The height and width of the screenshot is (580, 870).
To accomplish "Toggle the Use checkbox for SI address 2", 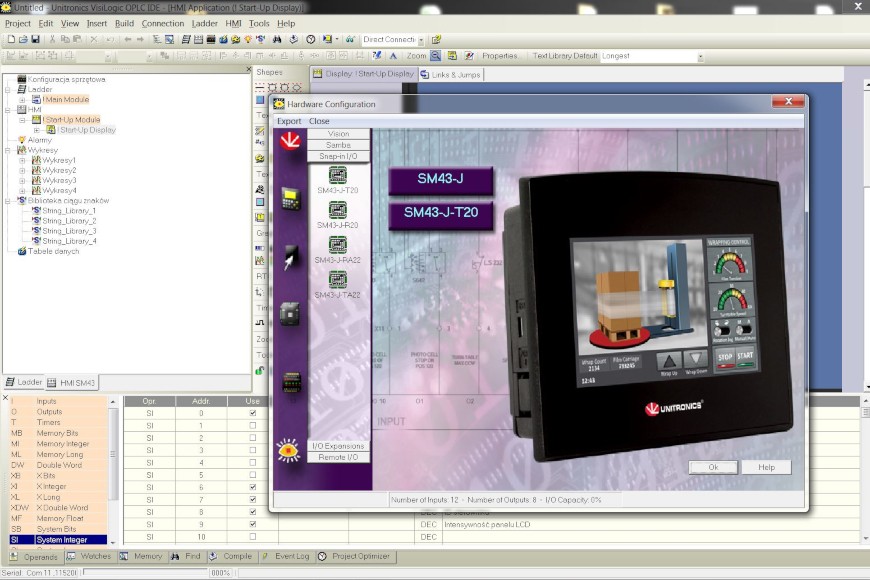I will click(x=252, y=438).
